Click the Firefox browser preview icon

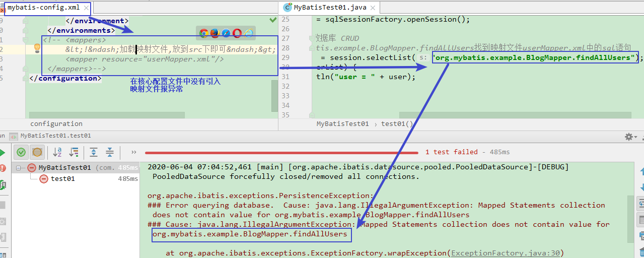coord(215,33)
